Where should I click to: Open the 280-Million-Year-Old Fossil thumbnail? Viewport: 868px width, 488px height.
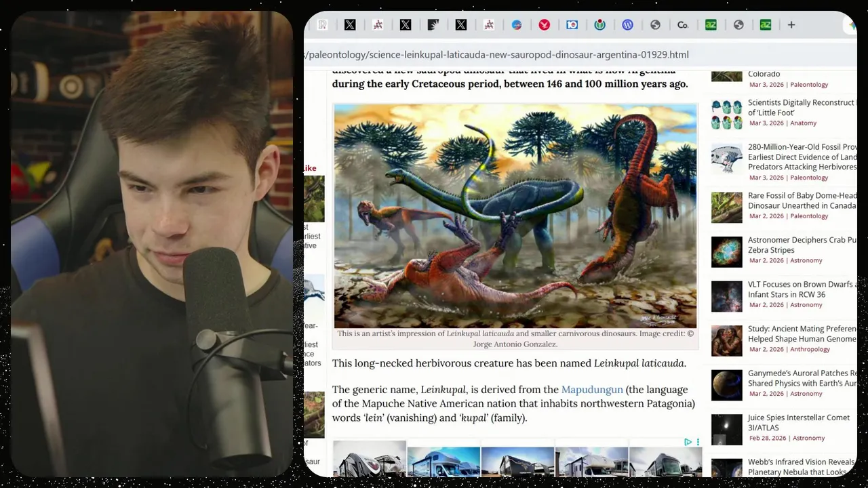(x=726, y=159)
